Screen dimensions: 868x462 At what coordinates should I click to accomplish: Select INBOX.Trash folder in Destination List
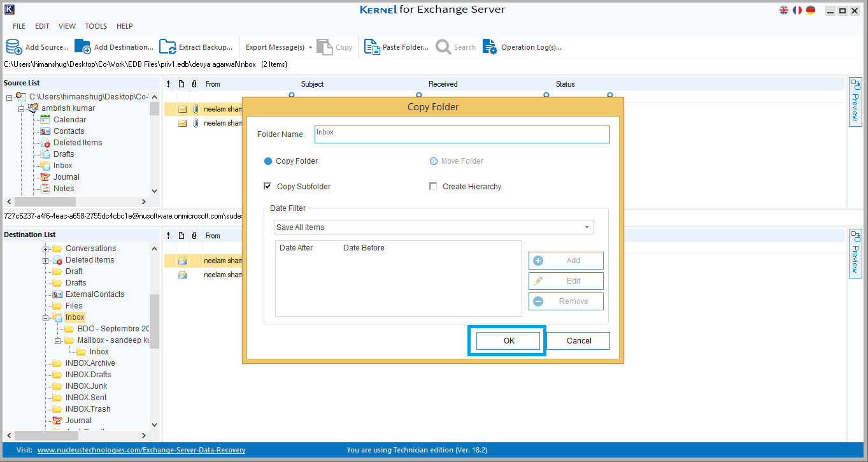pos(88,408)
